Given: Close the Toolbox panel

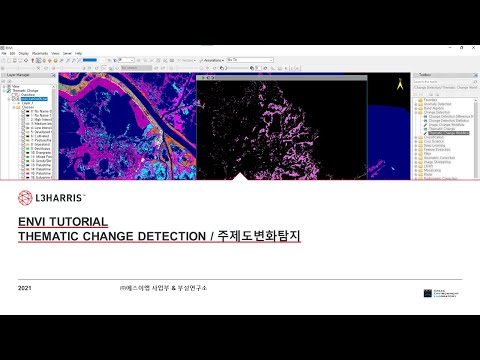Looking at the screenshot, I should click(475, 75).
